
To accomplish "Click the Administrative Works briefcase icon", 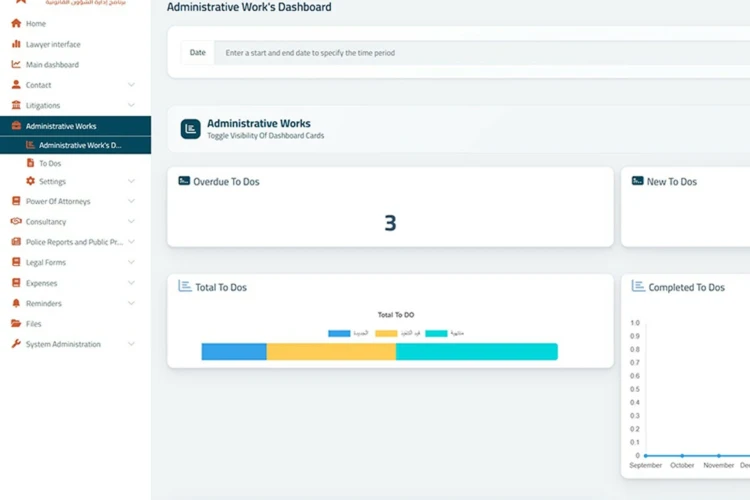I will pos(16,125).
